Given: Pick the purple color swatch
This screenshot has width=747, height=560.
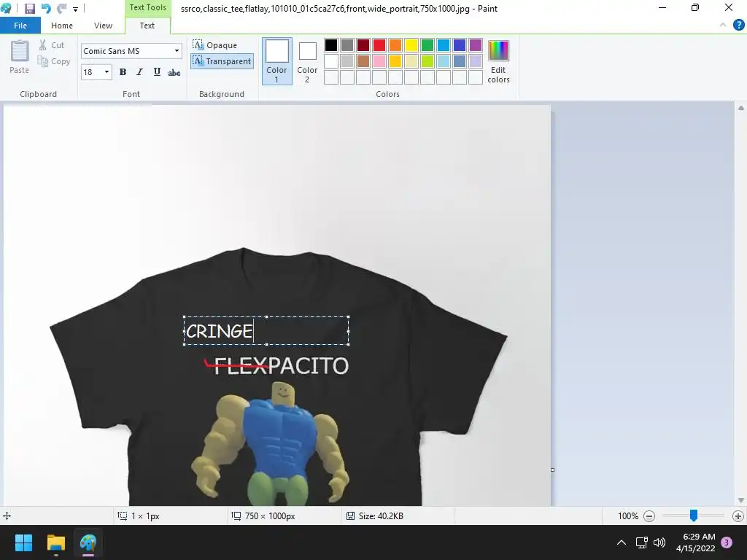Looking at the screenshot, I should coord(476,45).
